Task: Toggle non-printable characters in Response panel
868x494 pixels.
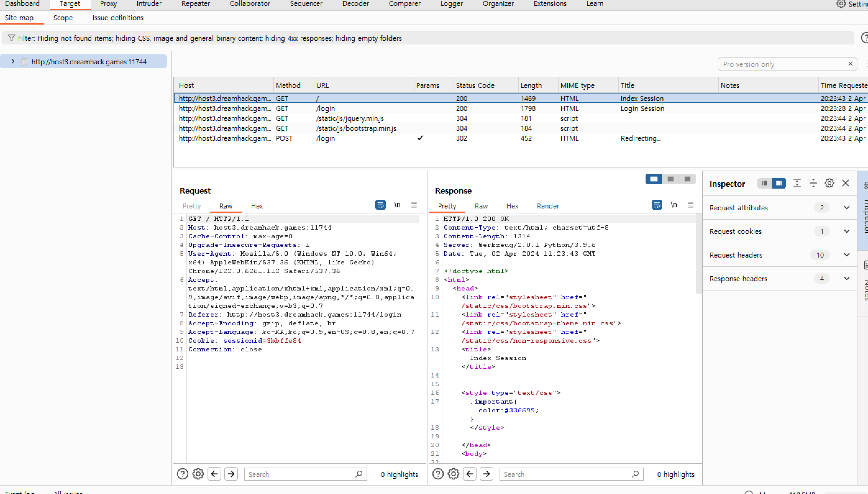Action: click(x=674, y=205)
